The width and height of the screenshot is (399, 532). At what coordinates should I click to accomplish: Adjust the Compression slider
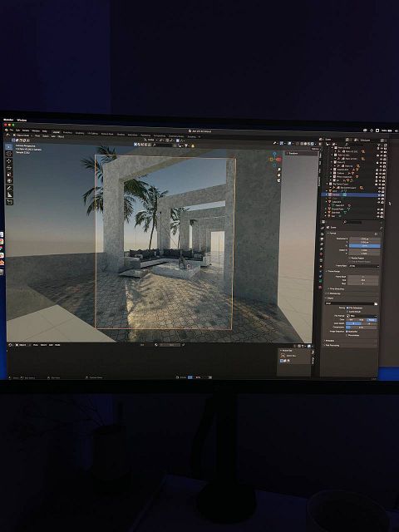pyautogui.click(x=361, y=328)
